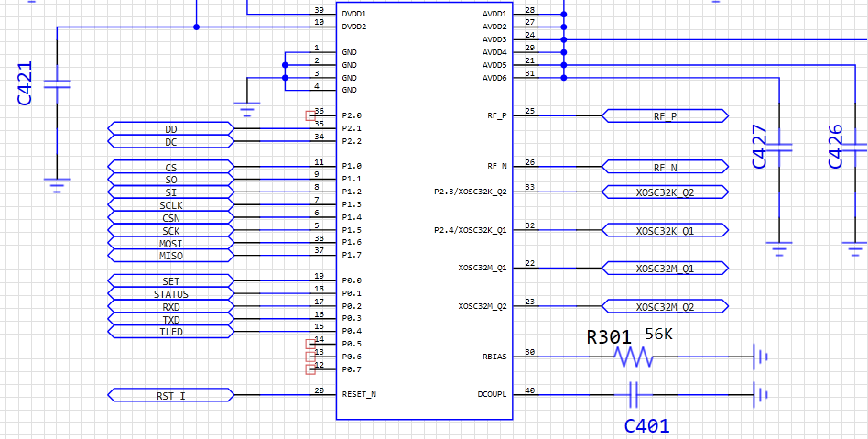Viewport: 868px width, 439px height.
Task: Click the no-connect marker on pin P0.5
Action: pyautogui.click(x=310, y=345)
